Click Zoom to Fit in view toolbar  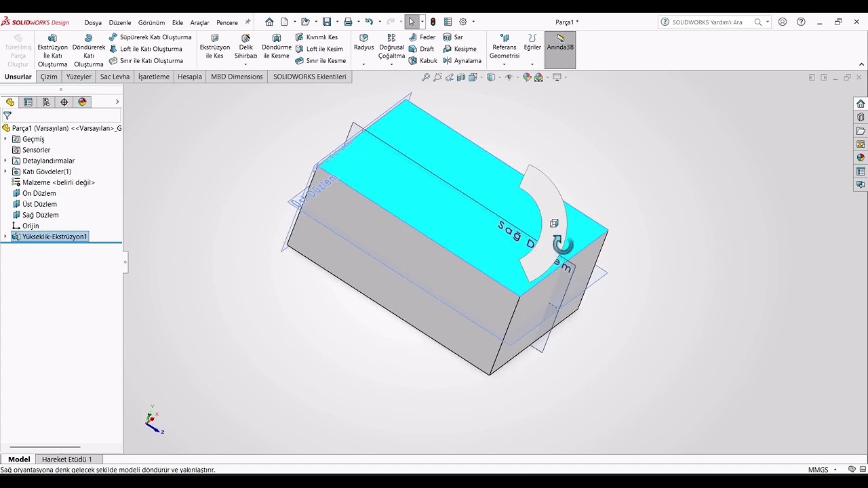426,77
